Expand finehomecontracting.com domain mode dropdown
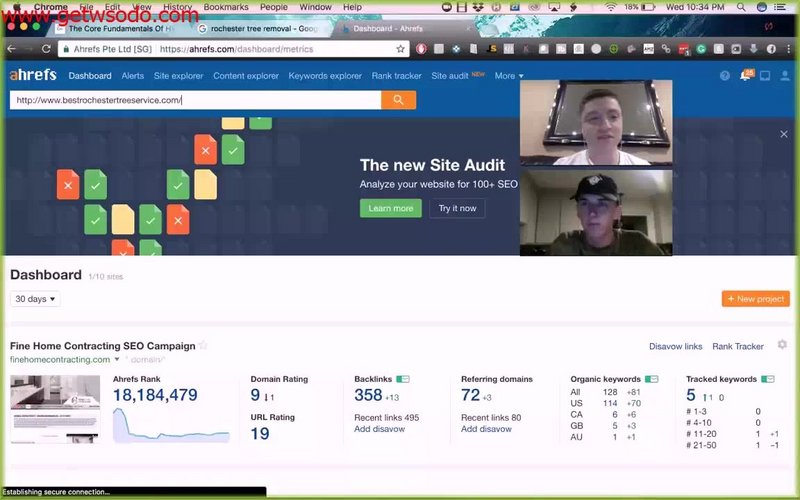The height and width of the screenshot is (500, 800). [x=117, y=359]
